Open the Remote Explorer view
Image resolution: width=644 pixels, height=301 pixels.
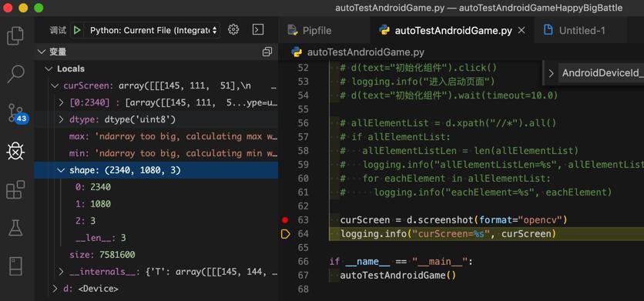click(15, 266)
